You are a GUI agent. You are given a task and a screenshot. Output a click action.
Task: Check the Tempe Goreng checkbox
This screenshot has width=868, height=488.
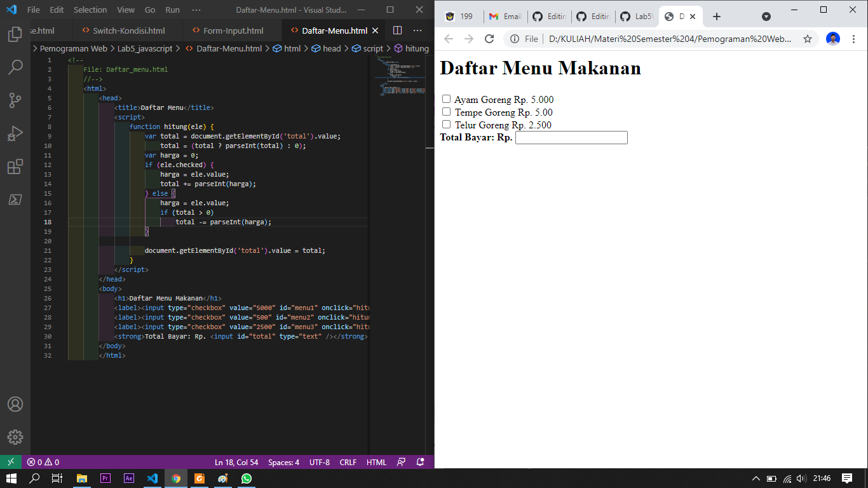[446, 112]
